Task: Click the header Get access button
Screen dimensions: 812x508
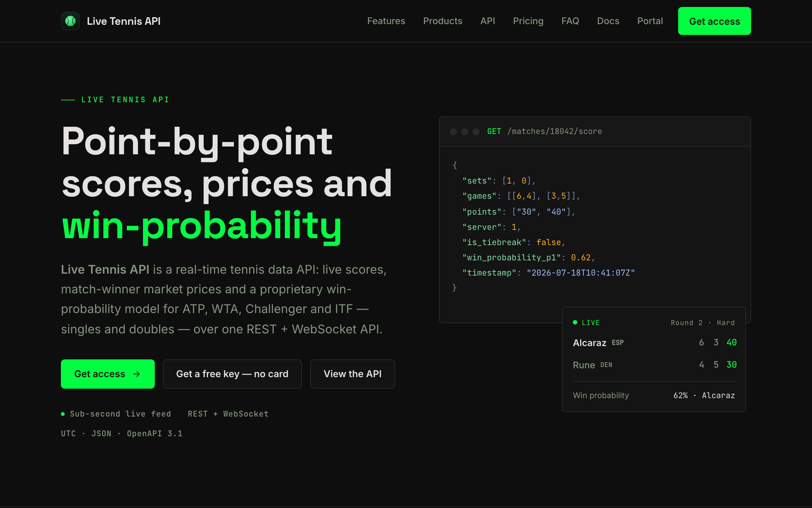Action: coord(714,21)
